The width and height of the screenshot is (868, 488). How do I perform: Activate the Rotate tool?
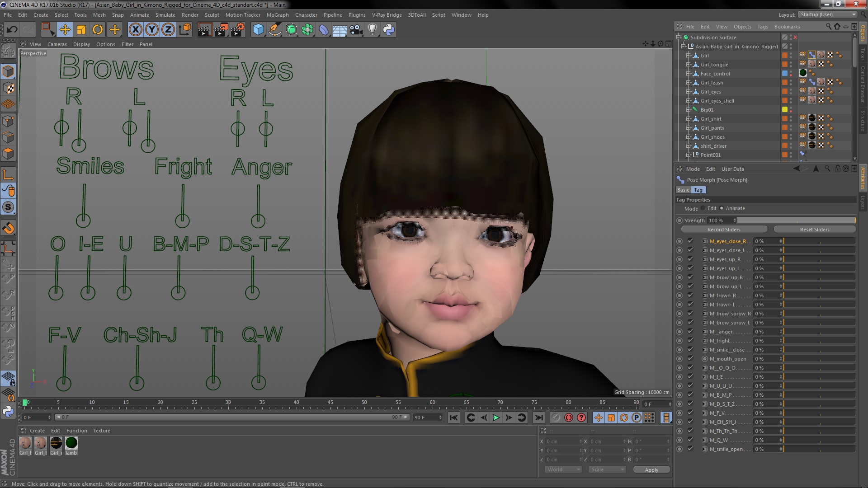98,30
